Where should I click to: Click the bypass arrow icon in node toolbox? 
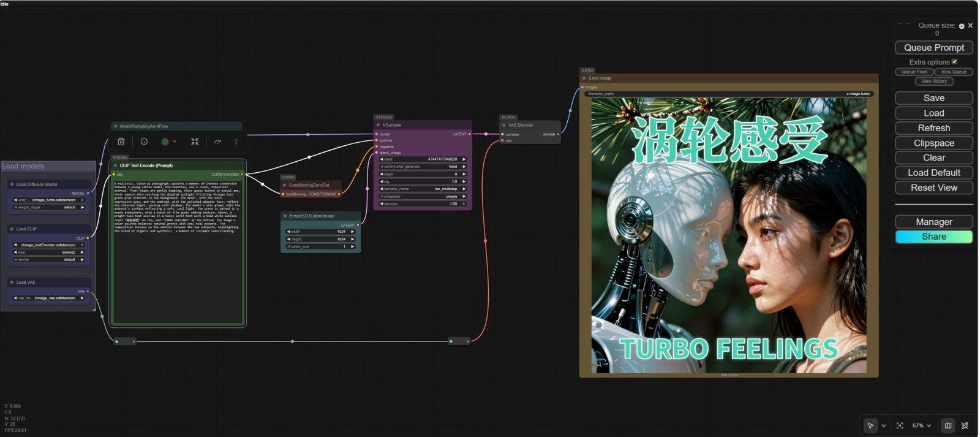(x=217, y=142)
